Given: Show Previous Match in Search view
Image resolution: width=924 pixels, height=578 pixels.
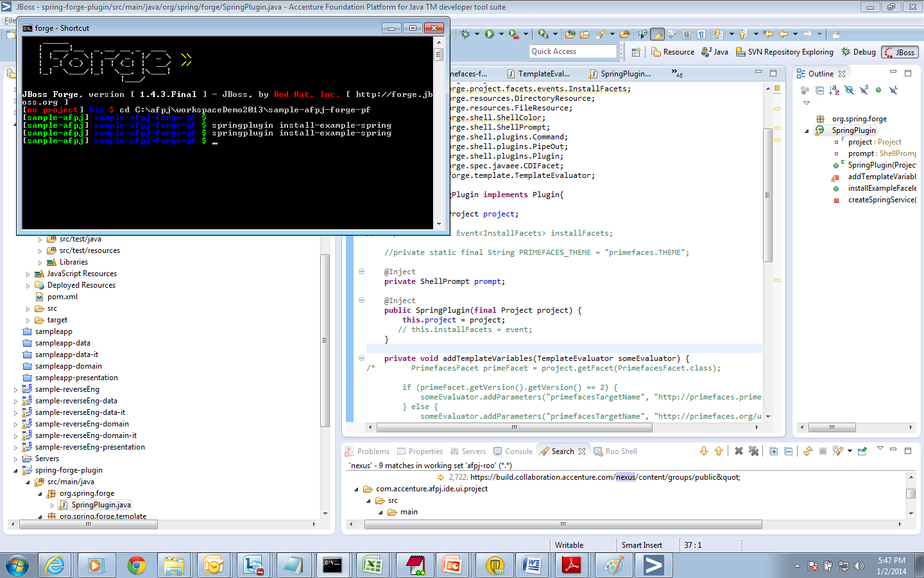Looking at the screenshot, I should (x=719, y=451).
